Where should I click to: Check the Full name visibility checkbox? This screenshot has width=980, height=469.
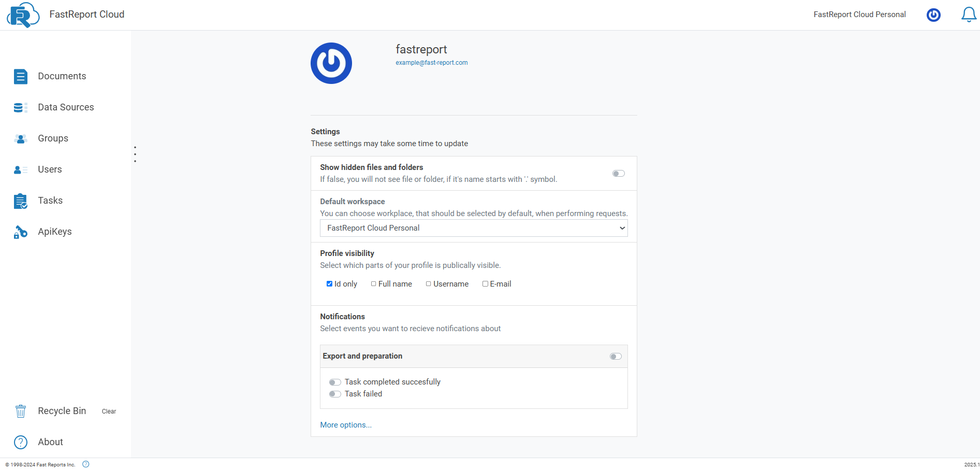[x=373, y=284]
